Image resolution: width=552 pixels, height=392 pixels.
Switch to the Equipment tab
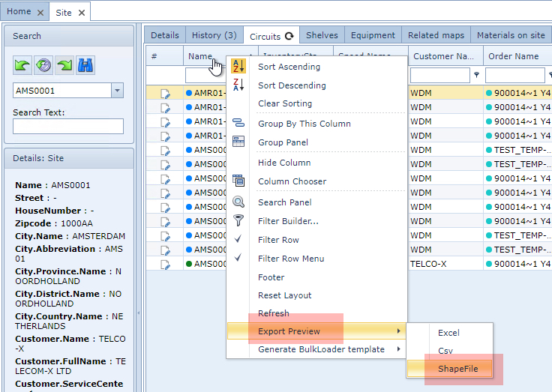coord(373,35)
